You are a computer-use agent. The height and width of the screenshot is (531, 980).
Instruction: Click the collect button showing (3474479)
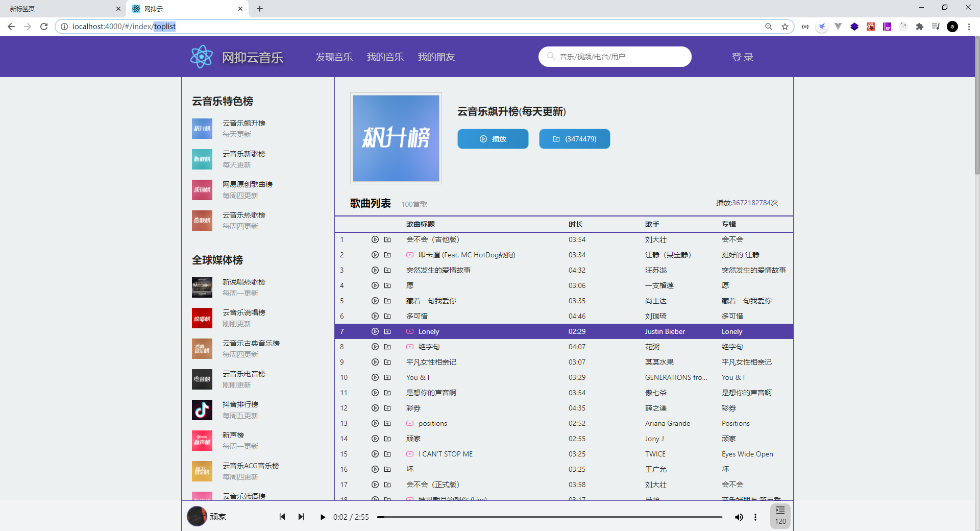[574, 139]
